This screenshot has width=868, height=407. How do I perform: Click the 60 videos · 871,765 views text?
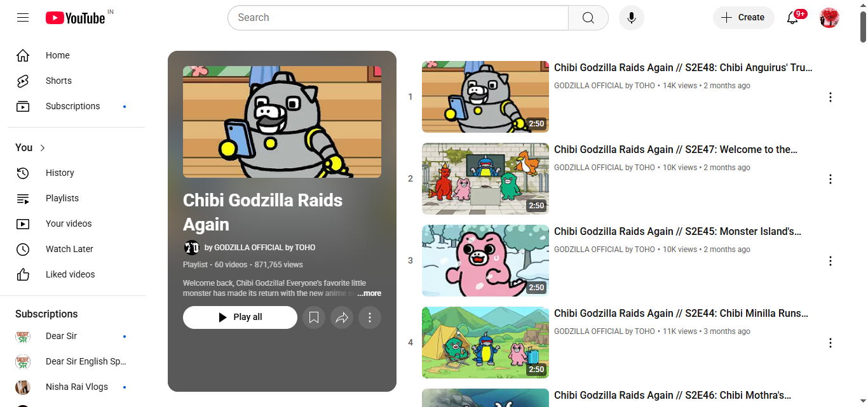coord(259,265)
